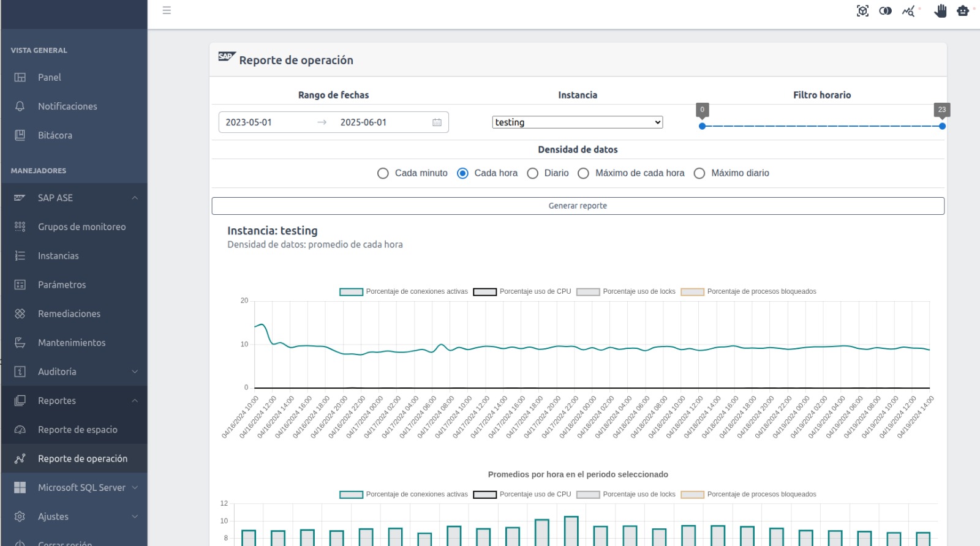Image resolution: width=980 pixels, height=546 pixels.
Task: Click the hand icon in top bar
Action: pos(940,11)
